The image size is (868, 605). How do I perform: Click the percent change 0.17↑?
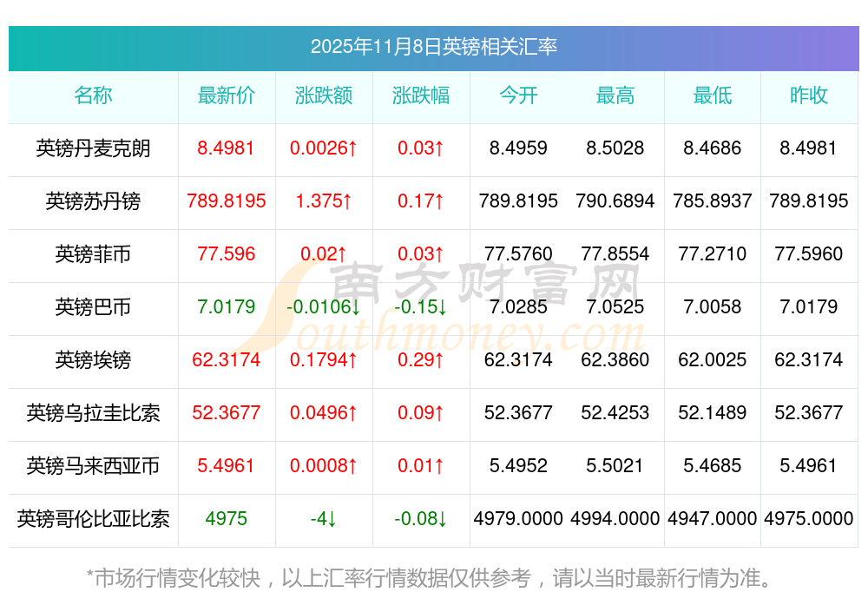click(x=421, y=201)
